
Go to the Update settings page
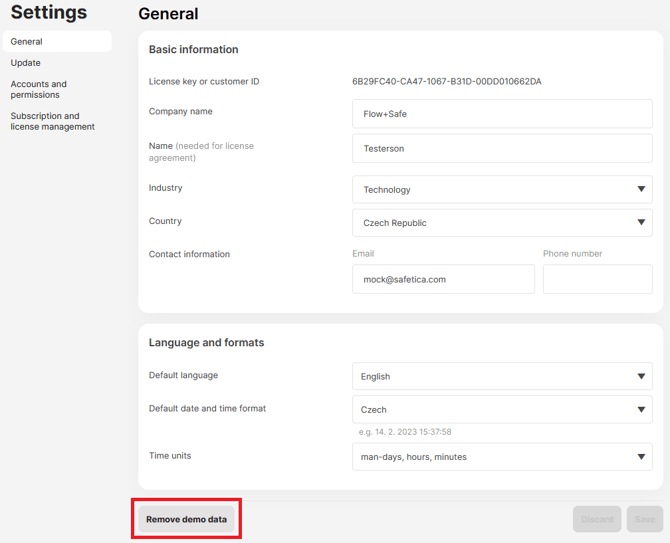coord(26,63)
